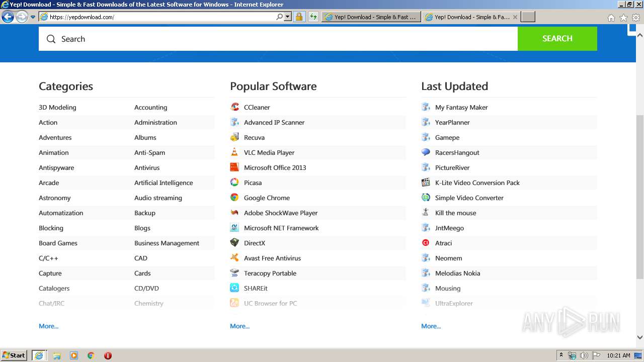Click the VLC Media Player cone icon
The image size is (644, 362).
(234, 152)
